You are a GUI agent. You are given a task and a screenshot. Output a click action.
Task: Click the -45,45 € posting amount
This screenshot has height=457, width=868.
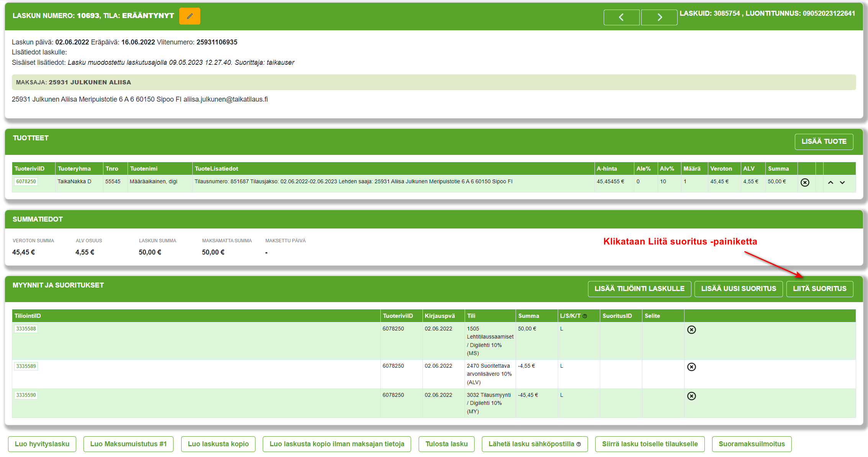pyautogui.click(x=528, y=395)
